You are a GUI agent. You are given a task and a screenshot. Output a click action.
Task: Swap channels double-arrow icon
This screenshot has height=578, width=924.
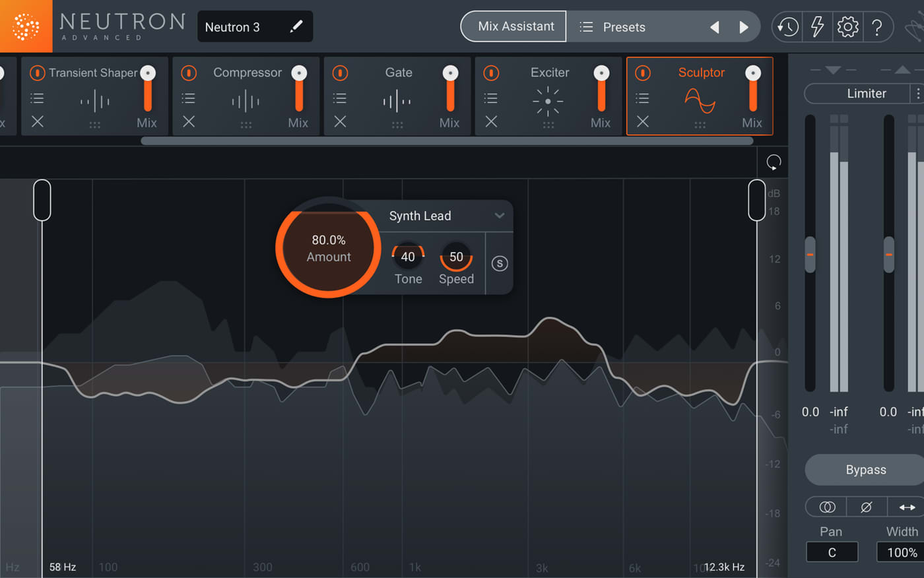click(907, 507)
